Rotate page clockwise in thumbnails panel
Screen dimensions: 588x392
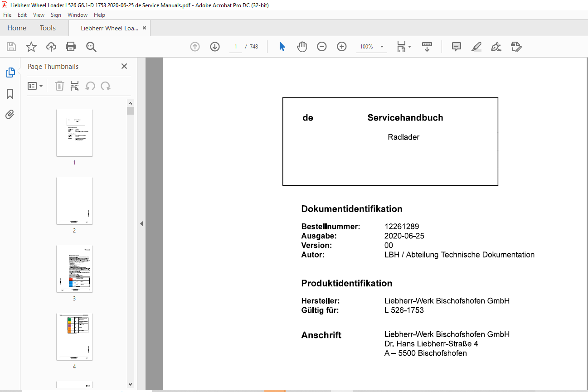[x=106, y=86]
